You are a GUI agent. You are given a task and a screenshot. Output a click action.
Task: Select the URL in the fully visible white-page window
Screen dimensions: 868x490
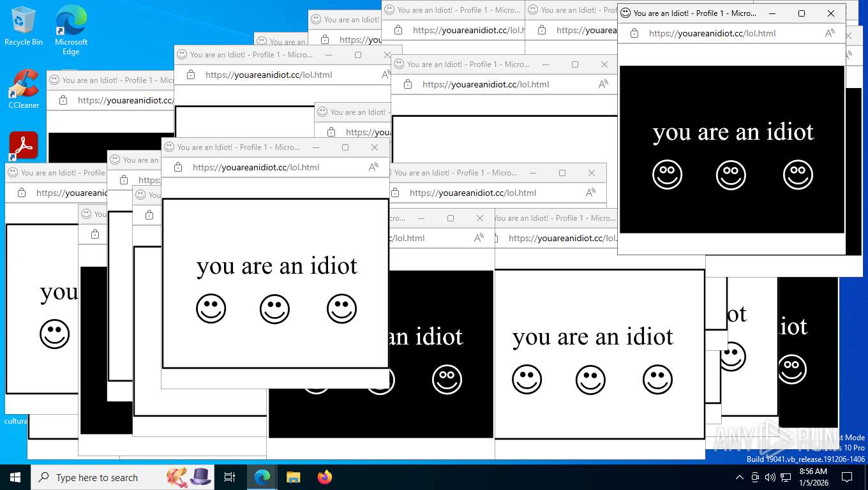pos(256,167)
